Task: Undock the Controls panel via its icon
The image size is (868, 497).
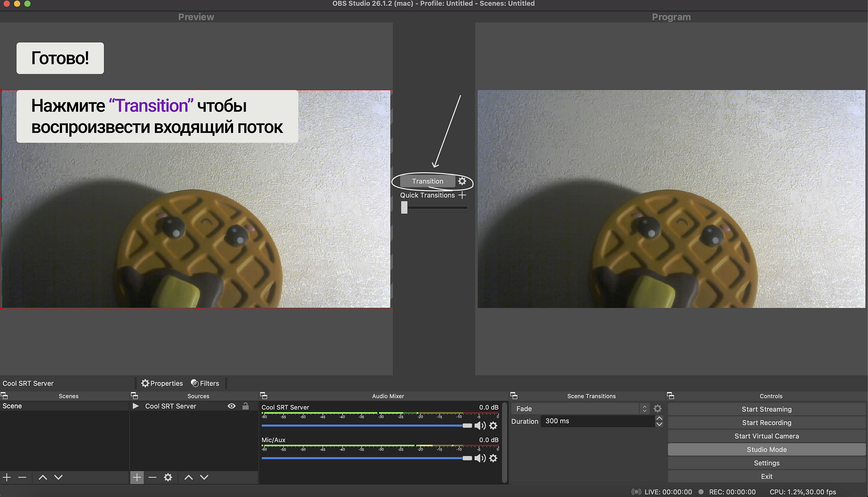Action: pos(671,396)
